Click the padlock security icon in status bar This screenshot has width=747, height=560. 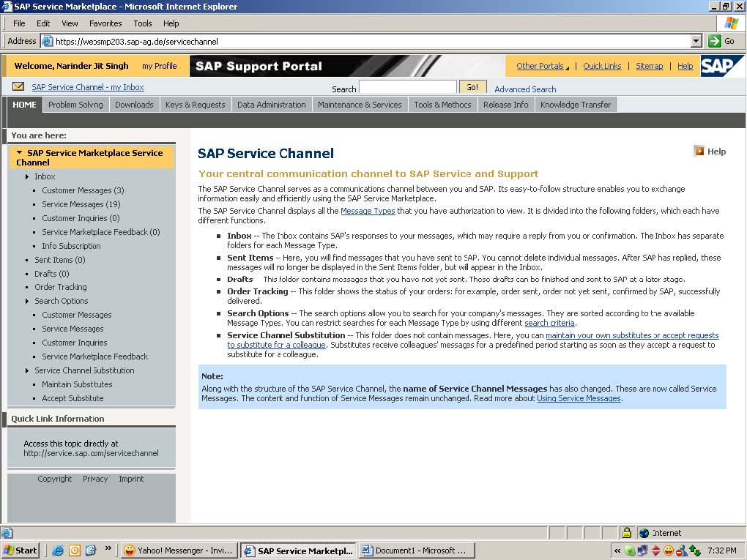pyautogui.click(x=626, y=533)
